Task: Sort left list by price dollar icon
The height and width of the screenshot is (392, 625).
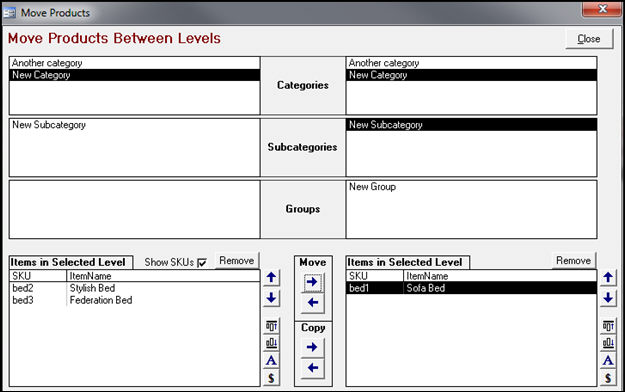Action: click(x=271, y=378)
